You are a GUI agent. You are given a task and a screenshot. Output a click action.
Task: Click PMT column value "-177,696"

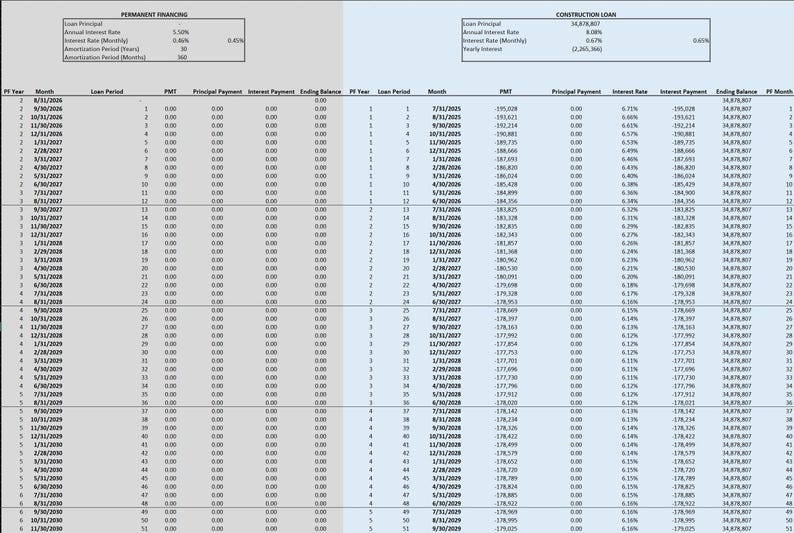506,370
